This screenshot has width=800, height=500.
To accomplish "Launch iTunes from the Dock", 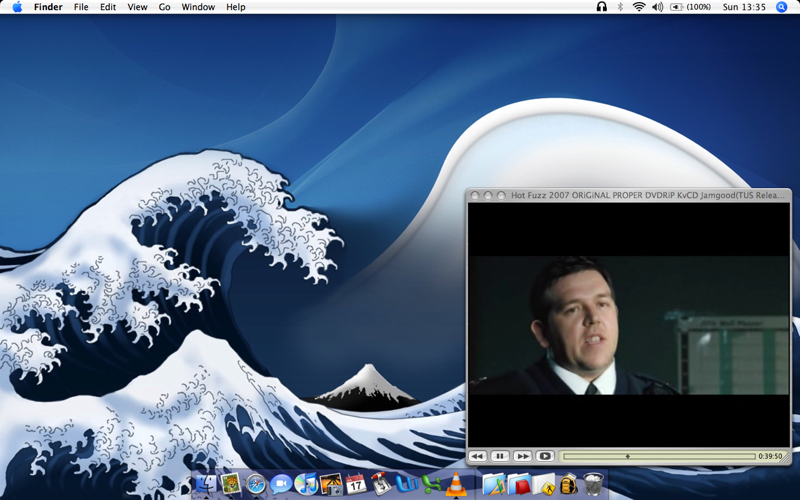I will pyautogui.click(x=306, y=484).
